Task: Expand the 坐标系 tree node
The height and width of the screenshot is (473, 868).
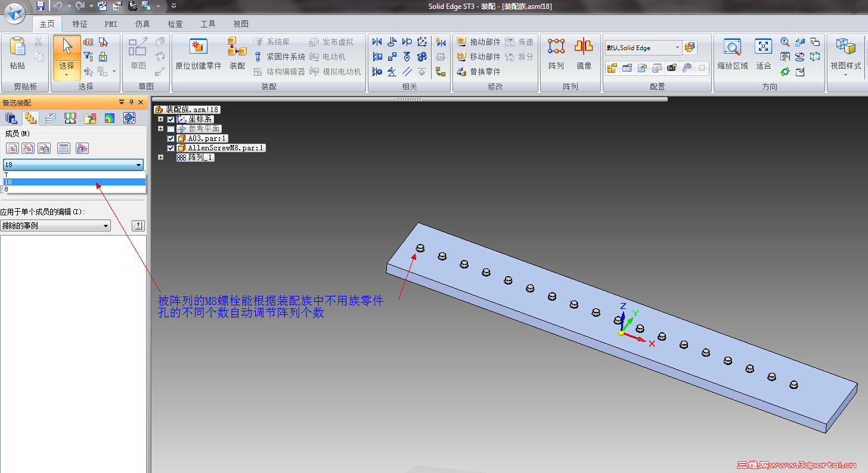Action: coord(160,119)
